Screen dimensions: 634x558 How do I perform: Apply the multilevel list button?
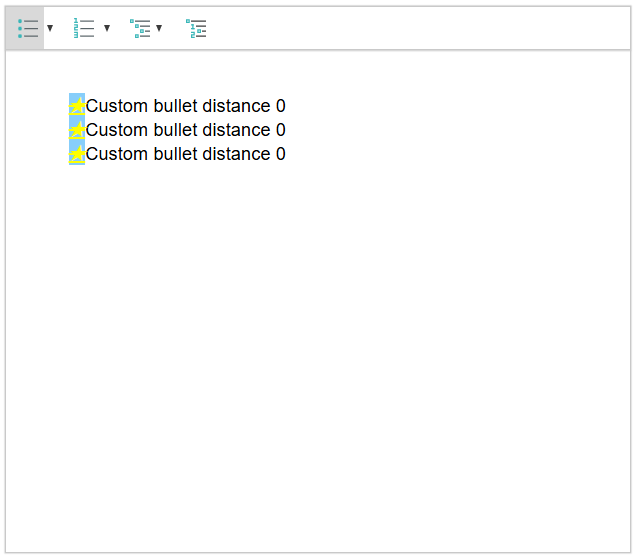point(140,28)
